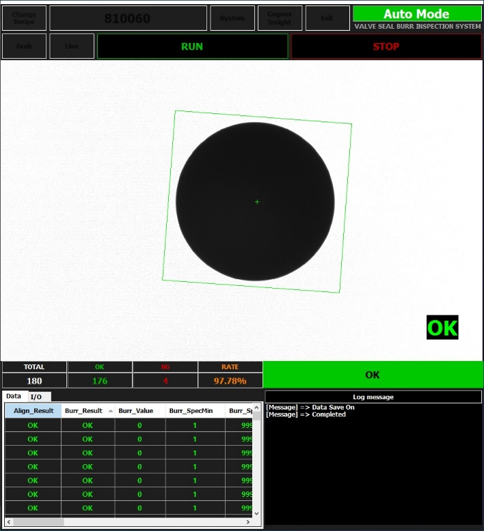484x531 pixels.
Task: Halt inspection with the STOP button
Action: tap(386, 46)
